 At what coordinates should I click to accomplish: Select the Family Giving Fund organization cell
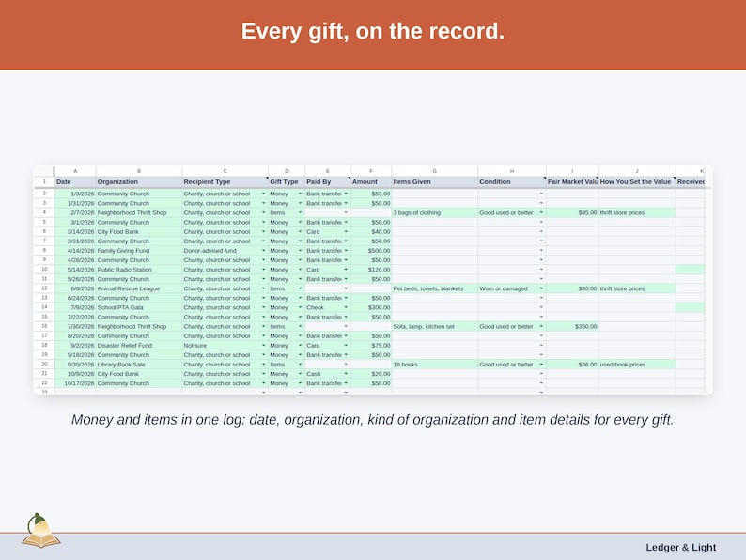[x=139, y=251]
